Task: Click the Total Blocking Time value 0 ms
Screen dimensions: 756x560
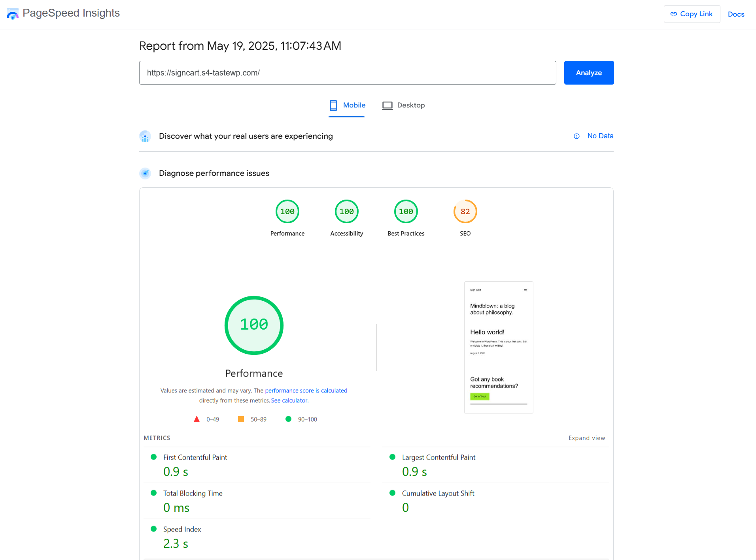Action: 176,508
